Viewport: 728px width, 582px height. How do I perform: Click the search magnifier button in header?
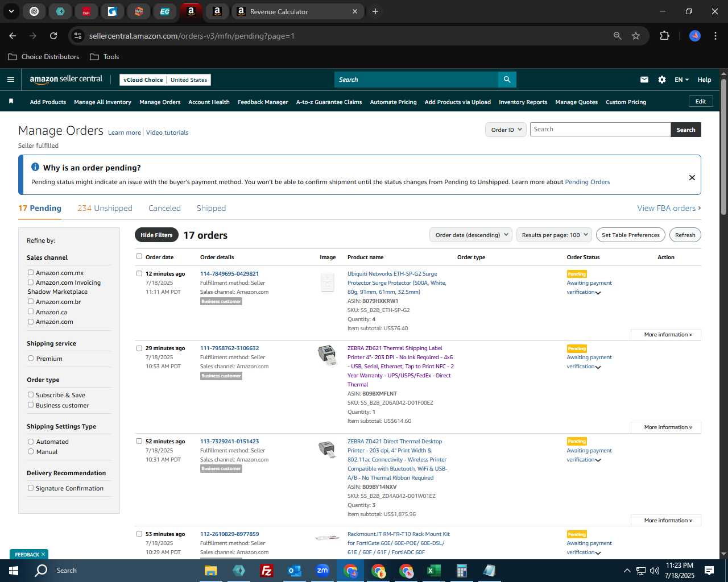pyautogui.click(x=507, y=80)
